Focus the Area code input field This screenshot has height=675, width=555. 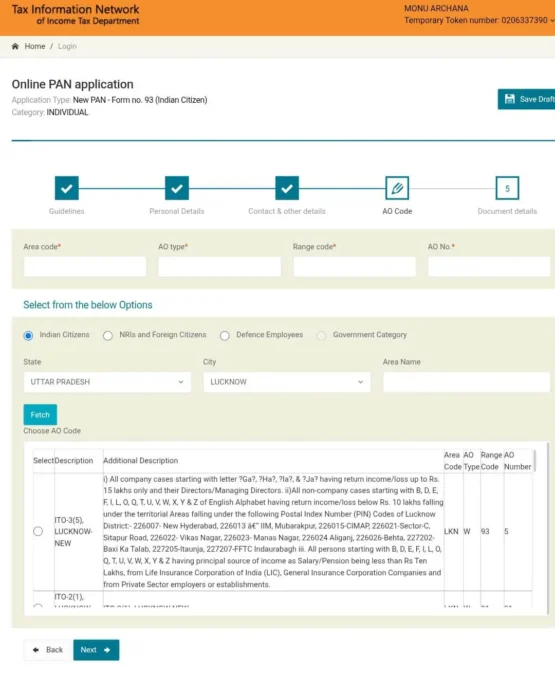click(85, 266)
